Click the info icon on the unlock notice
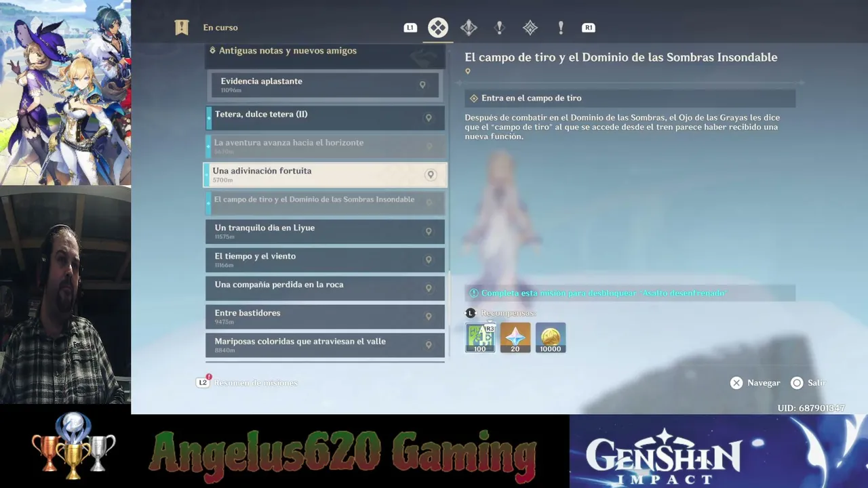Screen dimensions: 868x488 [474, 293]
